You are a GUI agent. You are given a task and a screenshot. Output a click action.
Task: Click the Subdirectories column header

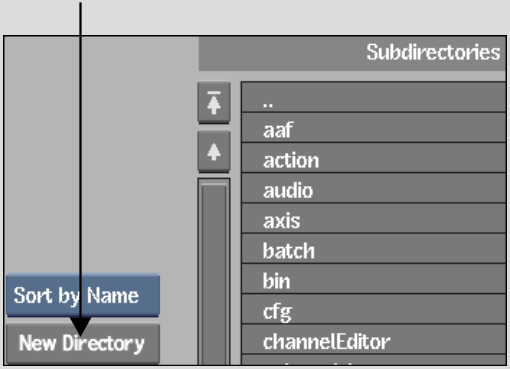tap(352, 53)
